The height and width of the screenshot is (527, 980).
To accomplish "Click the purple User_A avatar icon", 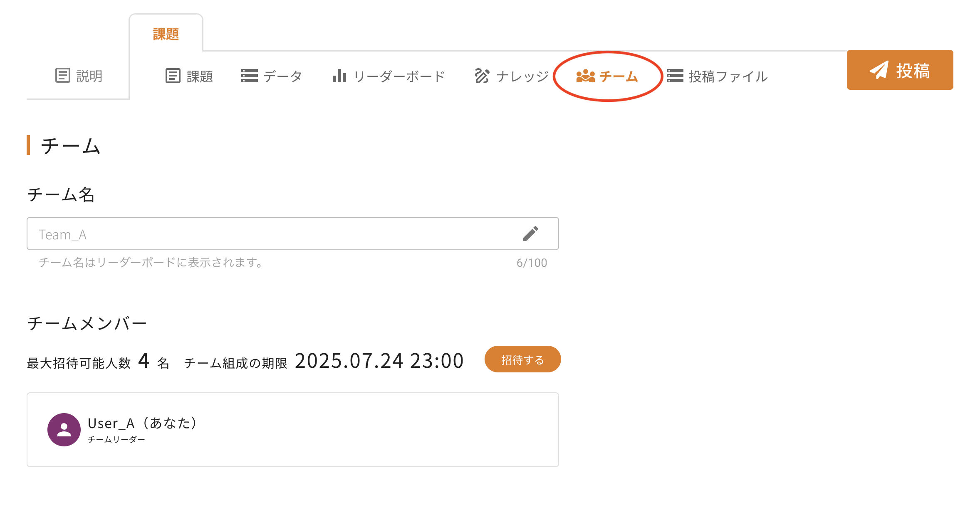I will point(64,429).
